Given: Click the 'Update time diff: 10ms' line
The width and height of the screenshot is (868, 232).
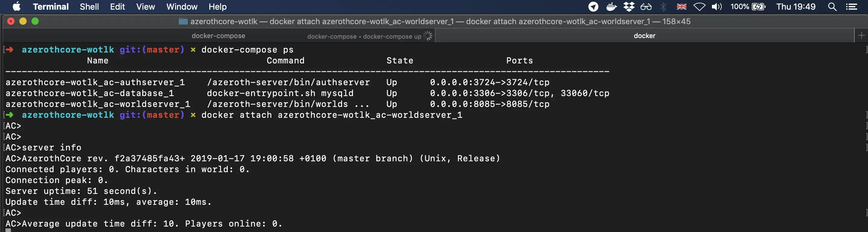Looking at the screenshot, I should click(109, 202).
